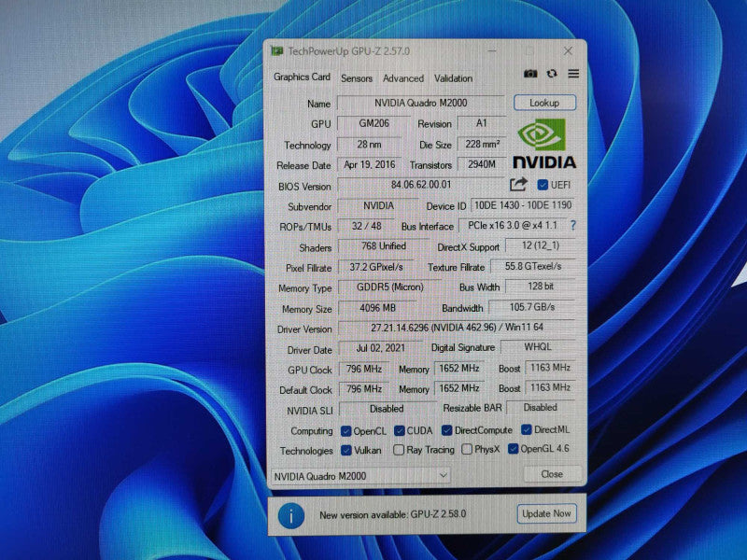Click the refresh icon in GPU-Z
747x560 pixels.
click(x=552, y=74)
